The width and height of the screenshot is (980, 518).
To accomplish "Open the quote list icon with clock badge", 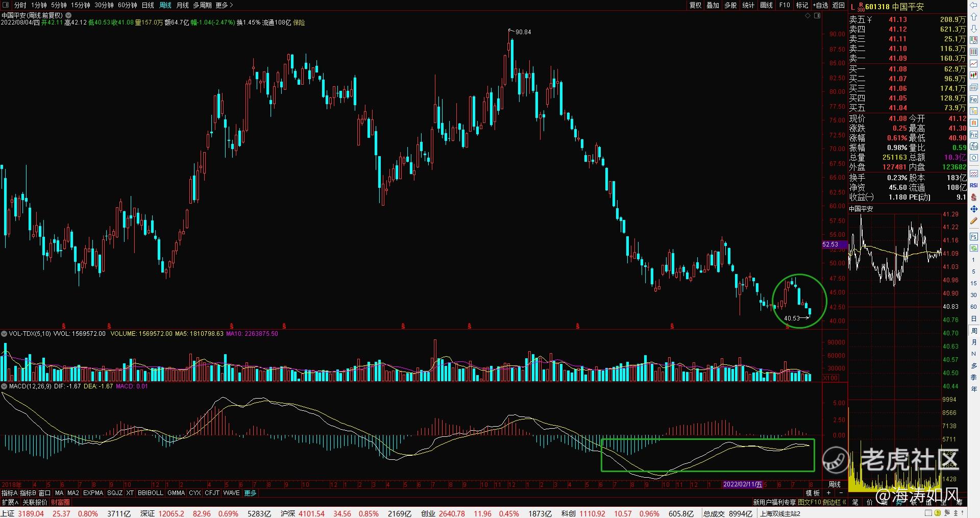I will [x=973, y=41].
